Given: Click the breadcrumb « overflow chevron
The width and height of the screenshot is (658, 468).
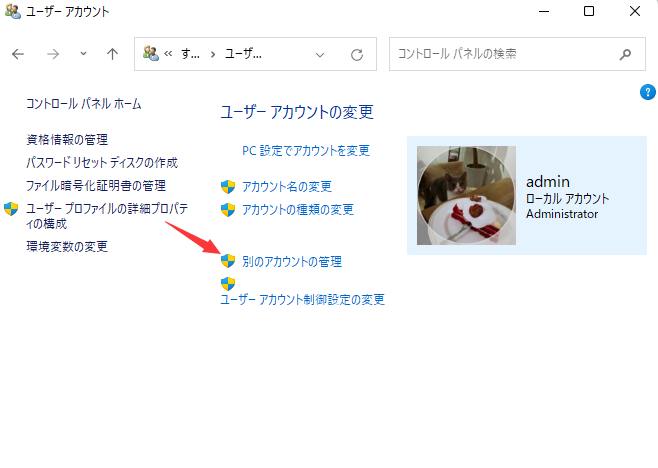Looking at the screenshot, I should click(x=168, y=54).
